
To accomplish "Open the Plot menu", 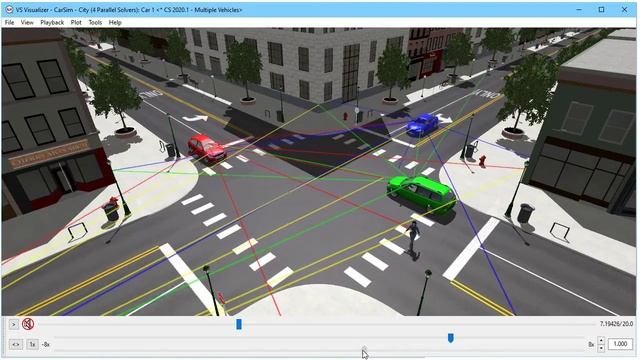I will tap(76, 22).
